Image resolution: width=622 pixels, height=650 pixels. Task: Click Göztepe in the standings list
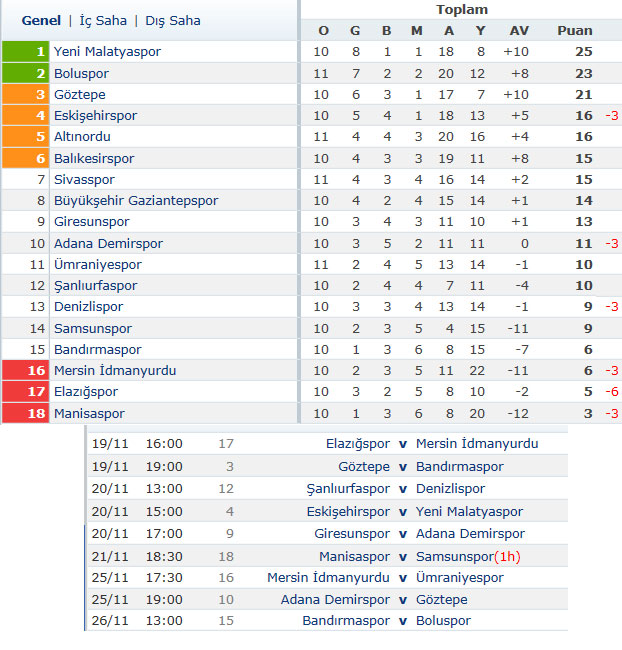(x=80, y=95)
